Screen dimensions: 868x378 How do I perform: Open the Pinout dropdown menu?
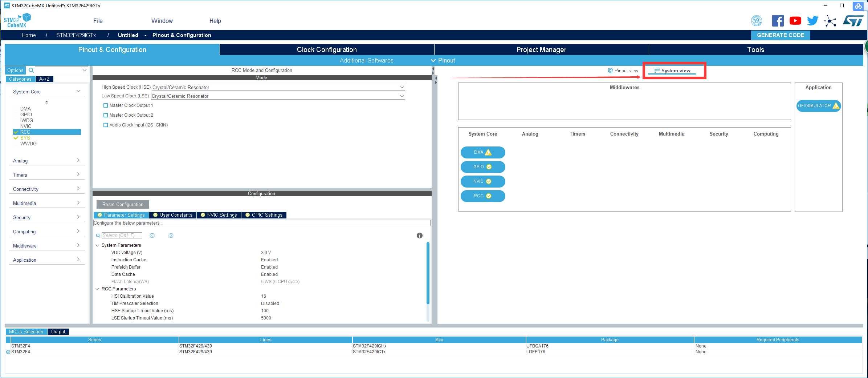(443, 60)
